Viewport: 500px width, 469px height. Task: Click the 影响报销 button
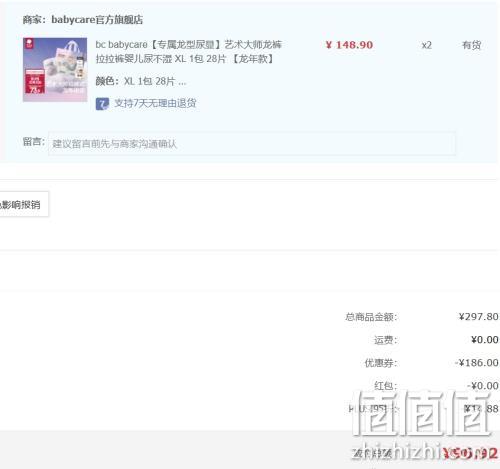21,204
